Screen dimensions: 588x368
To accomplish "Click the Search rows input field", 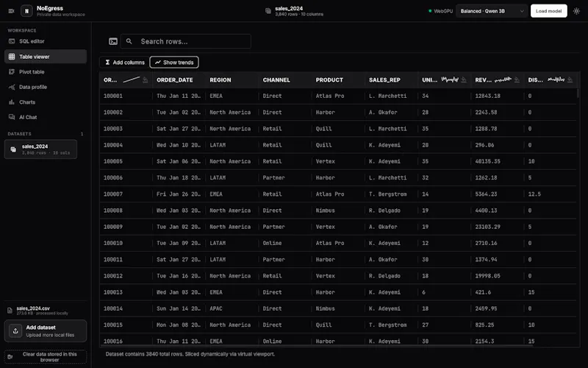I will 186,41.
